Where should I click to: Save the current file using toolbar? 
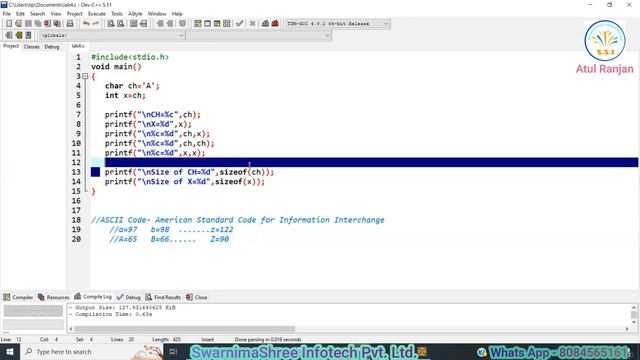(x=28, y=24)
